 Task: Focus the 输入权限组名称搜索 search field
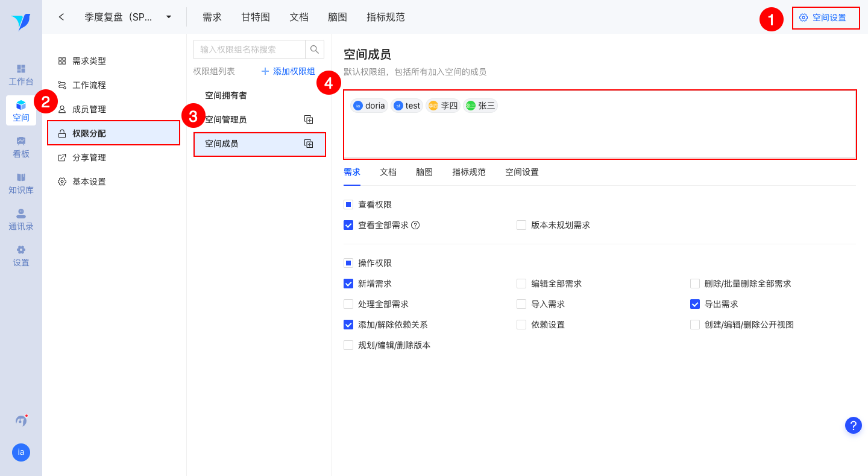pos(249,49)
